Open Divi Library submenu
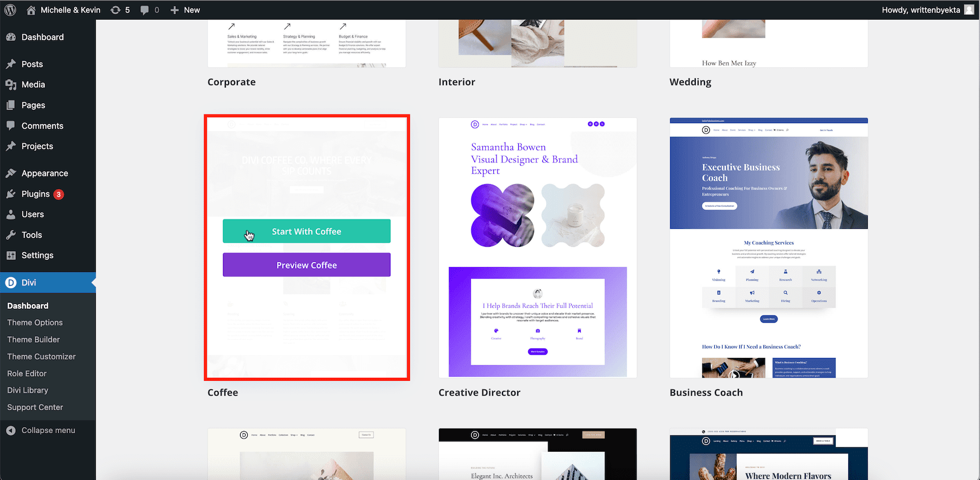 click(28, 390)
